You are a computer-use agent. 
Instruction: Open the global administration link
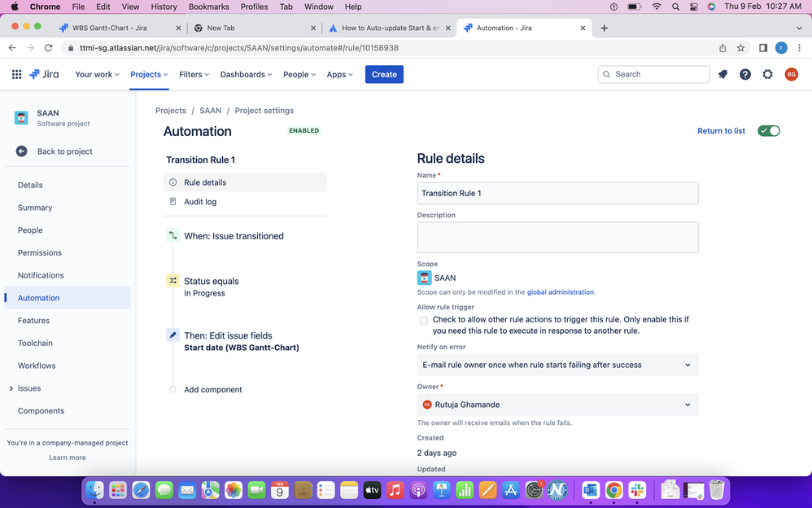click(x=561, y=292)
